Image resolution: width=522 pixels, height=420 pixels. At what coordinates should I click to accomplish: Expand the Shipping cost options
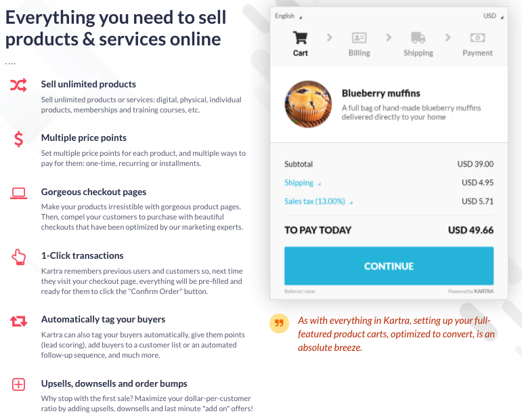point(302,182)
